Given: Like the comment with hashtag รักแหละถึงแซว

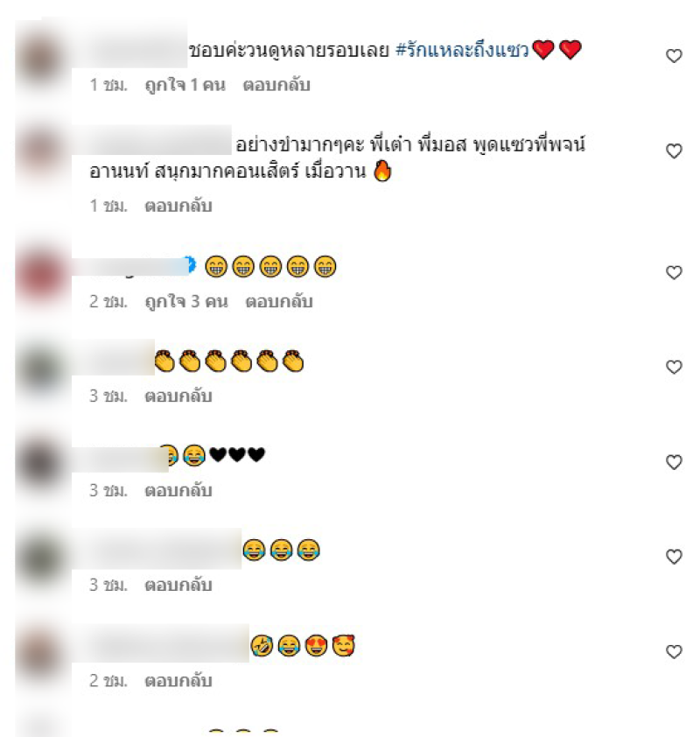Looking at the screenshot, I should [674, 56].
